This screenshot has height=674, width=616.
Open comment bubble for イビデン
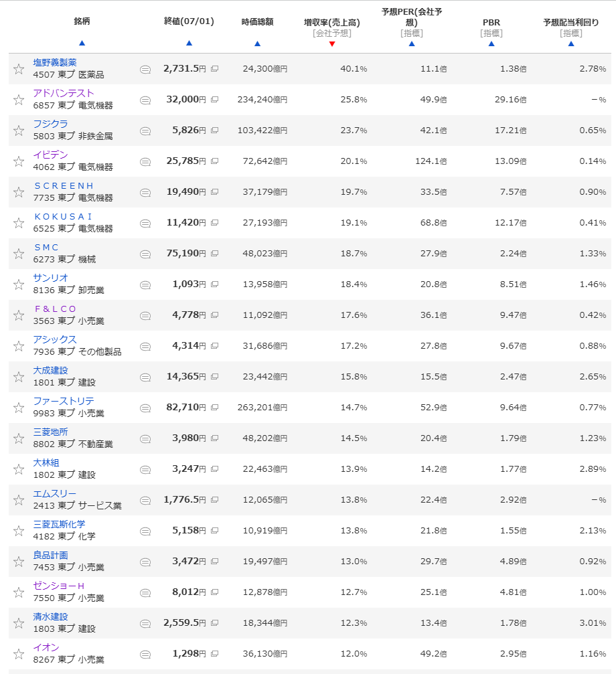[x=145, y=161]
